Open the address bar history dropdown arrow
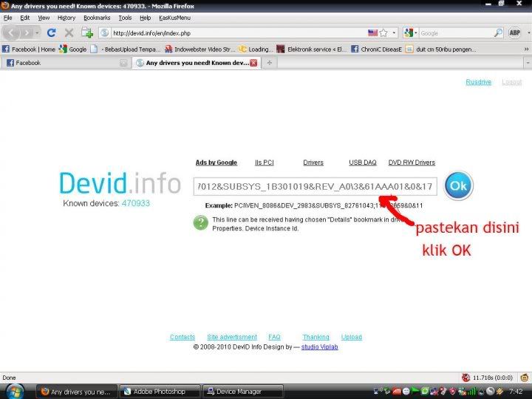 click(x=394, y=33)
